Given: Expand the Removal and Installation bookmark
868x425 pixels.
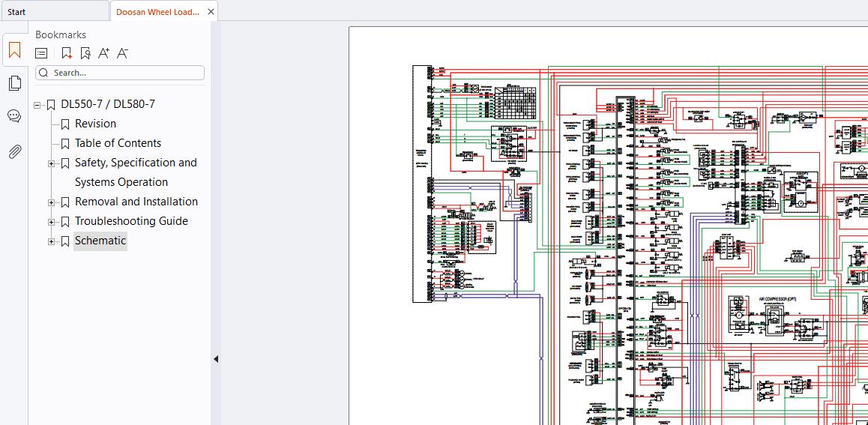Looking at the screenshot, I should click(x=51, y=202).
